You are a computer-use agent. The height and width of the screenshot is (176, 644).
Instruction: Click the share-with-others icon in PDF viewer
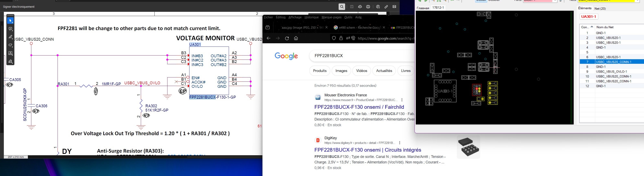point(378,7)
